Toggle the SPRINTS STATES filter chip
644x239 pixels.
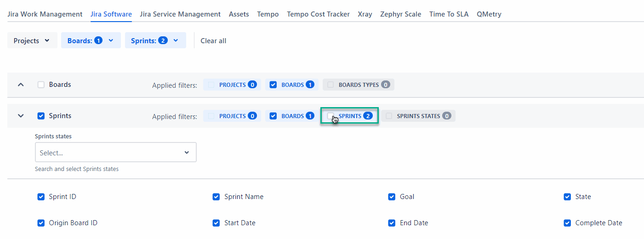(x=389, y=116)
